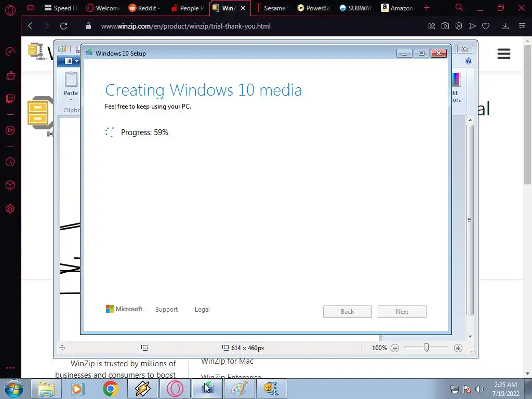The image size is (532, 399).
Task: Open Opera settings gear icon
Action: point(10,209)
